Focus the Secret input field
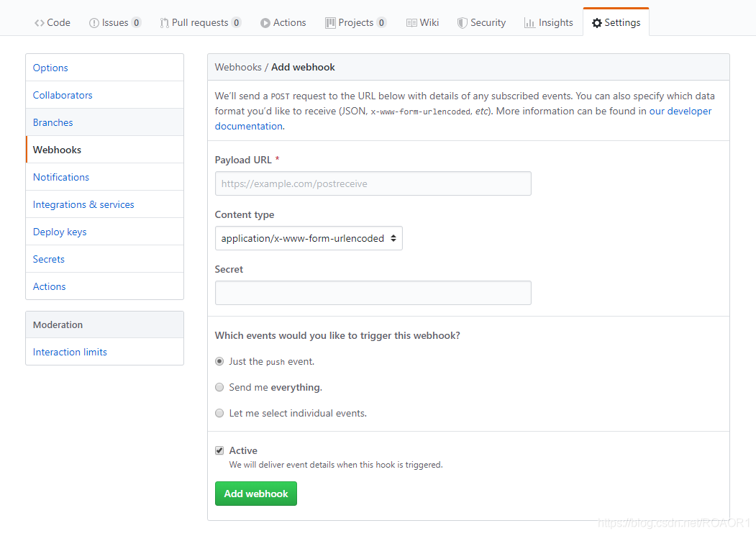The width and height of the screenshot is (756, 536). pos(373,293)
